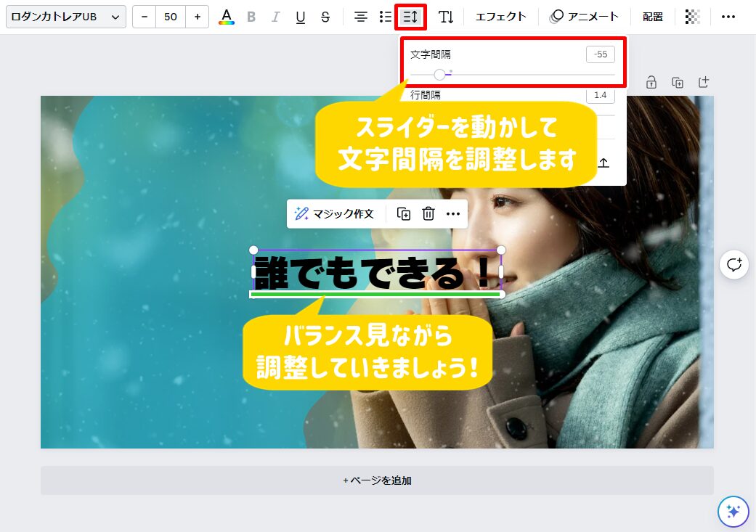
Task: Click the 文字間隔 value field -55
Action: click(x=601, y=54)
